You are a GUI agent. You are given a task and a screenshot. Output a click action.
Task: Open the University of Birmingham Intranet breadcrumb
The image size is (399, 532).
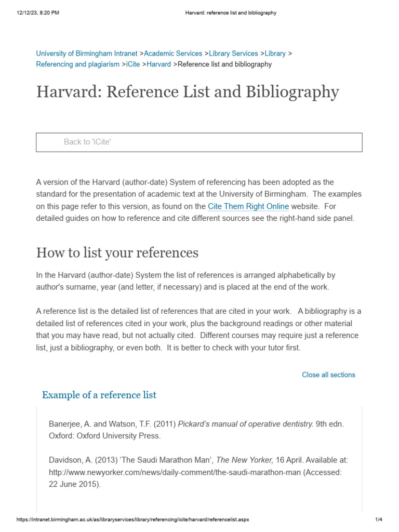[x=87, y=54]
